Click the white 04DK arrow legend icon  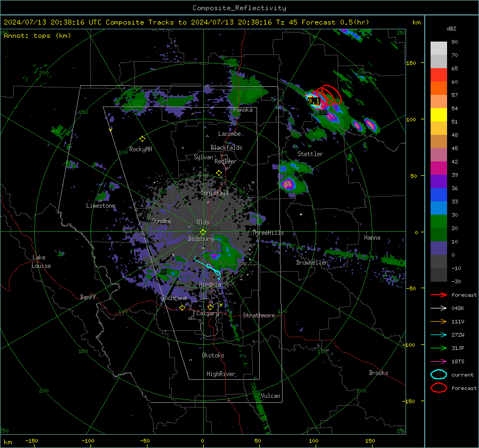(x=439, y=308)
